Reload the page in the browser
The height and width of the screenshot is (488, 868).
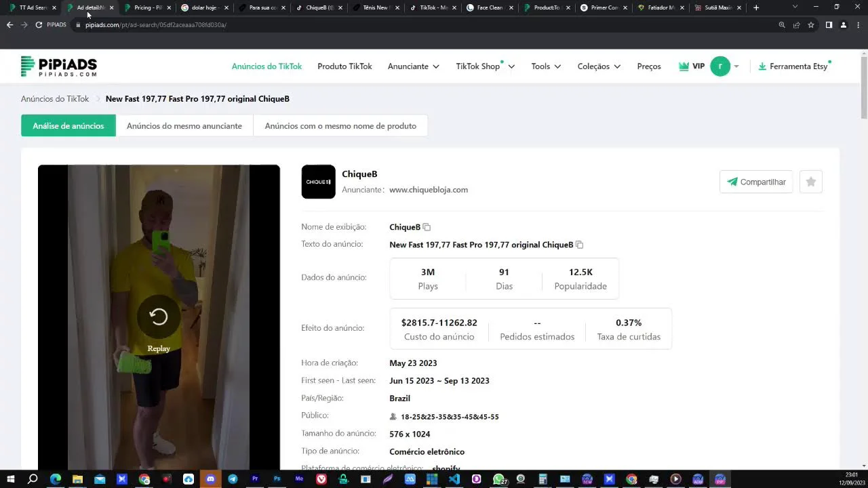point(39,25)
